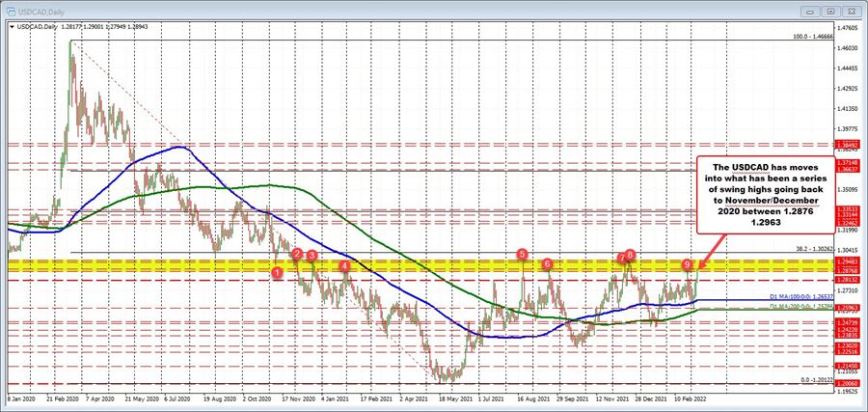Click the 1.39775 price axis value

pyautogui.click(x=847, y=130)
